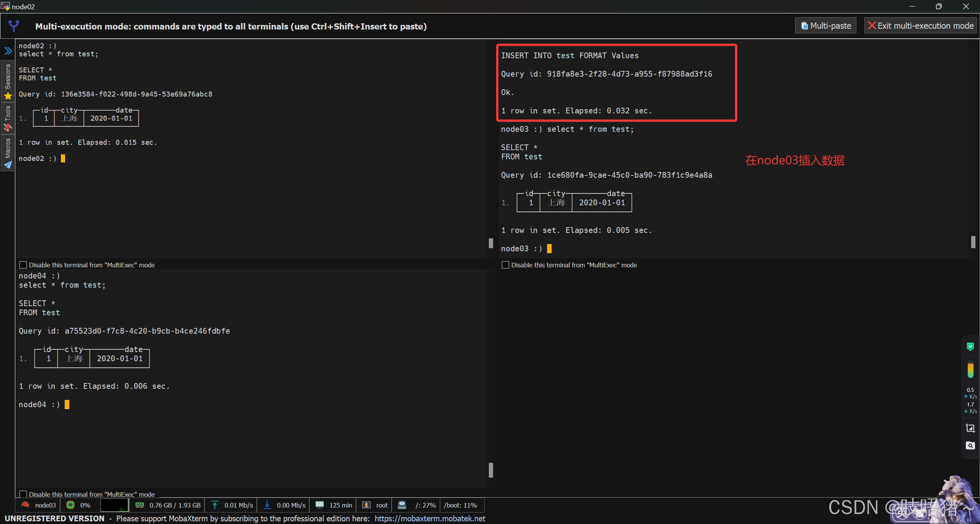Image resolution: width=980 pixels, height=524 pixels.
Task: Click the upload speed arrow icon
Action: click(x=215, y=505)
